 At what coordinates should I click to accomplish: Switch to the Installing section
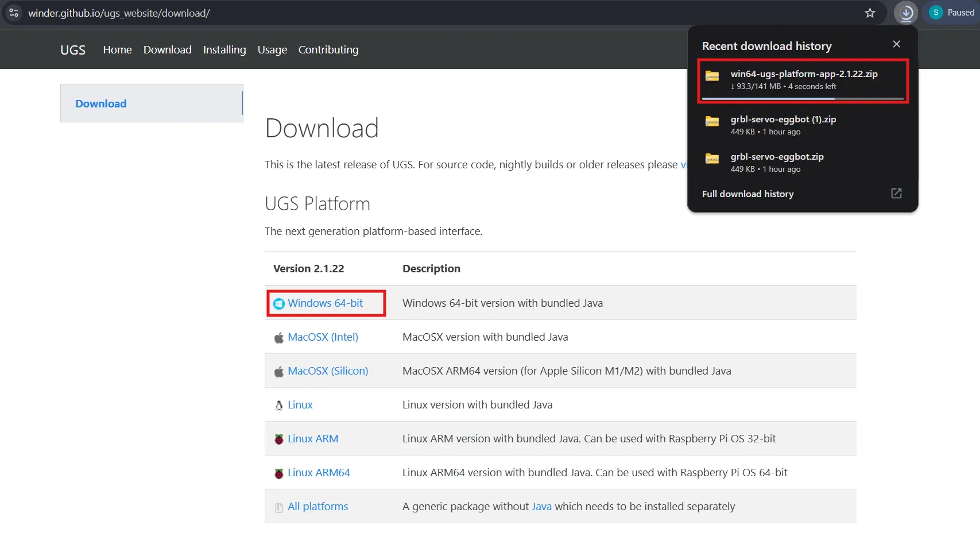pos(224,49)
